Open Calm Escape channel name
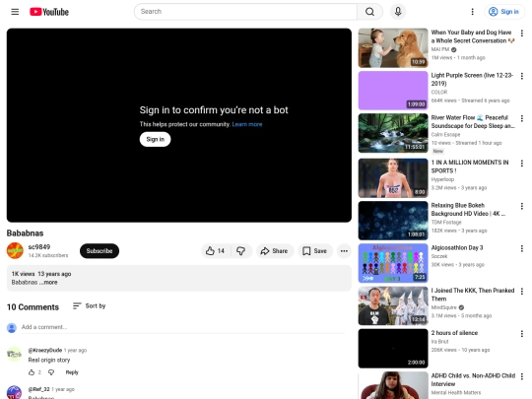This screenshot has width=532, height=399. [445, 134]
